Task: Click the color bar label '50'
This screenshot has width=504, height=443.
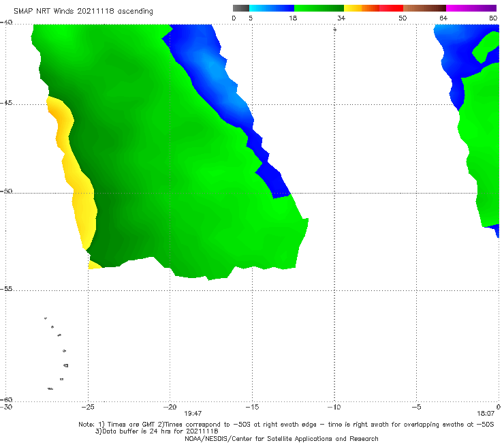Action: (x=403, y=18)
